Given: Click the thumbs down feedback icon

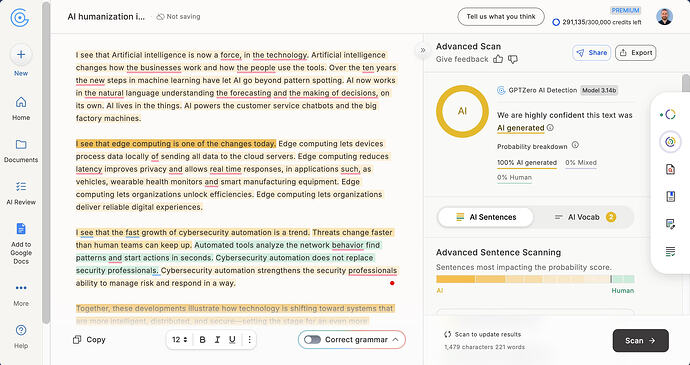Looking at the screenshot, I should coord(513,59).
